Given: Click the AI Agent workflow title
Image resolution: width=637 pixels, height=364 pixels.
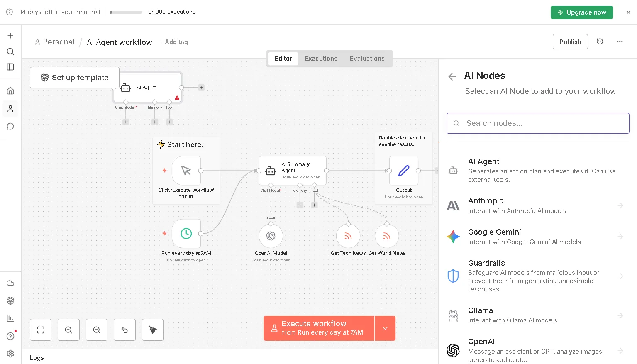Looking at the screenshot, I should [x=120, y=42].
